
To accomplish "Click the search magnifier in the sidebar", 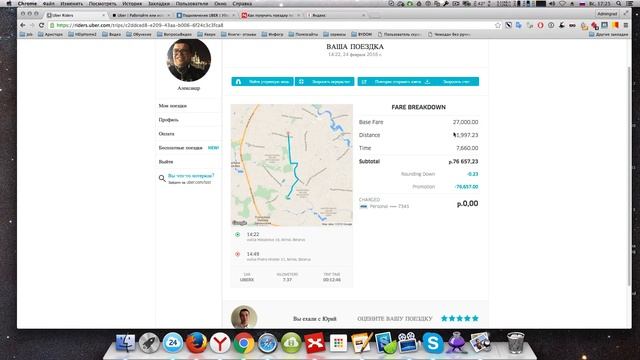I will [x=162, y=178].
